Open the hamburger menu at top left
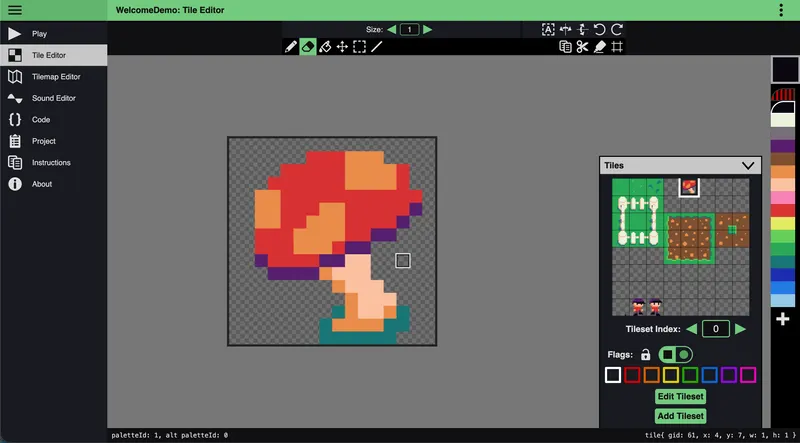This screenshot has width=800, height=443. tap(15, 10)
